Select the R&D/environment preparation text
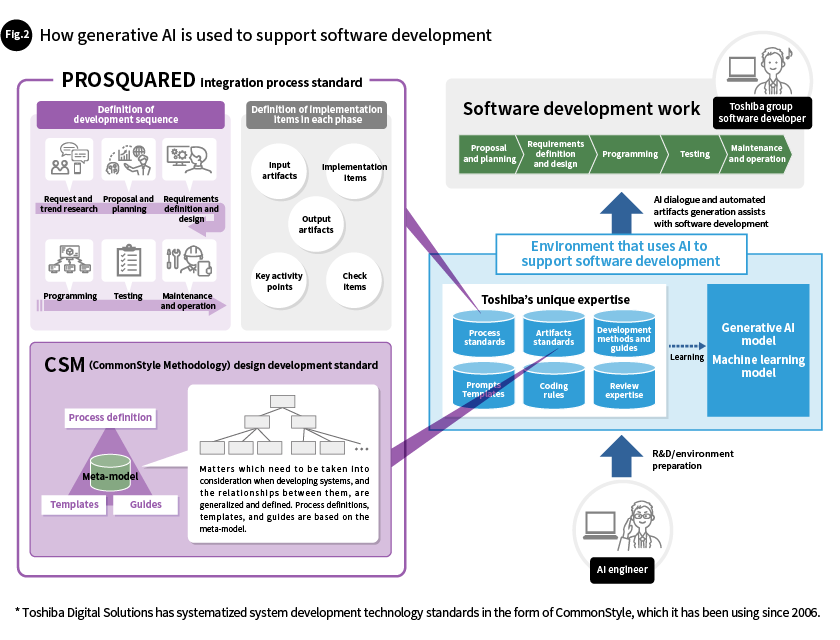 [x=693, y=460]
